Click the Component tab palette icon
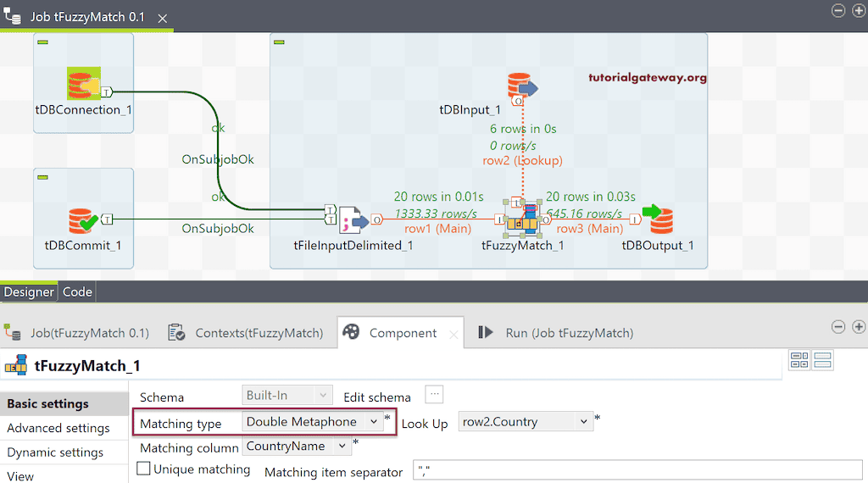868x483 pixels. (x=351, y=331)
